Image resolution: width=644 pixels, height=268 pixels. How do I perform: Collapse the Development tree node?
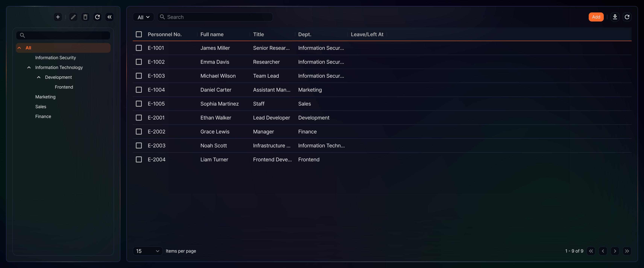coord(39,77)
